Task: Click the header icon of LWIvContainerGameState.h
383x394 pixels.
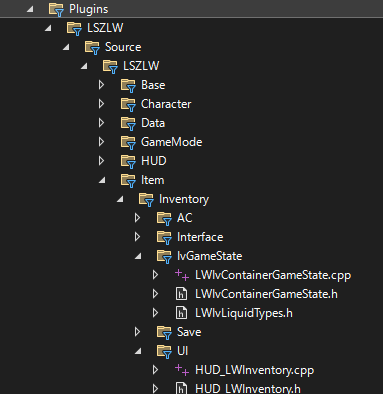Action: [181, 294]
